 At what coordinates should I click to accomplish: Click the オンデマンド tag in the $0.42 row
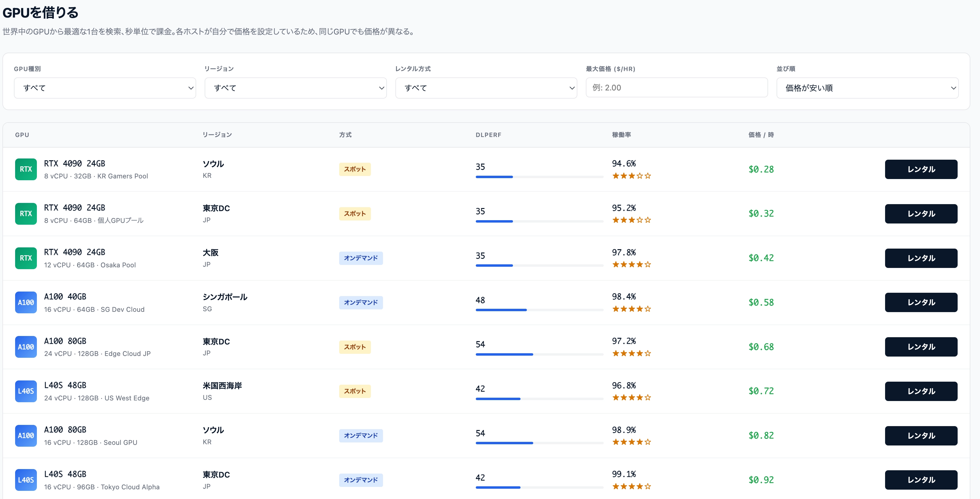(361, 258)
